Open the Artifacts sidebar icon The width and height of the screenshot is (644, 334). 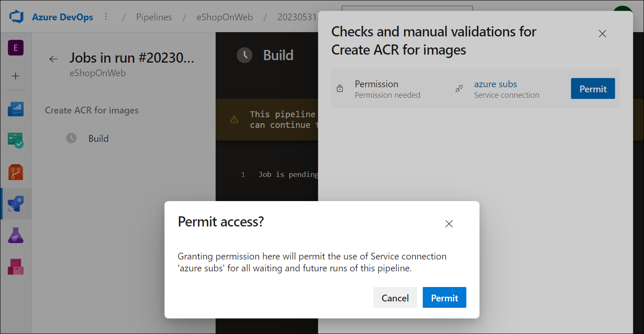point(16,267)
